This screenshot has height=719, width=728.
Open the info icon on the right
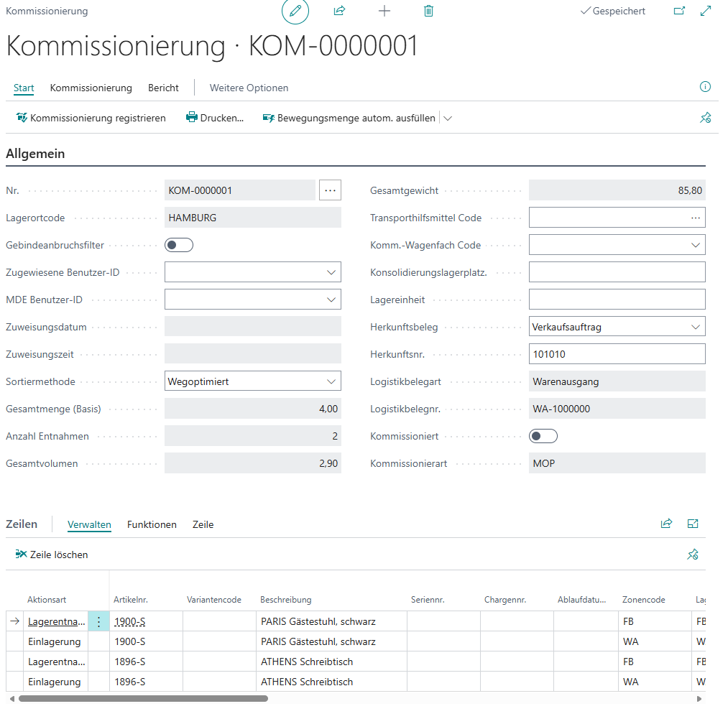click(705, 86)
